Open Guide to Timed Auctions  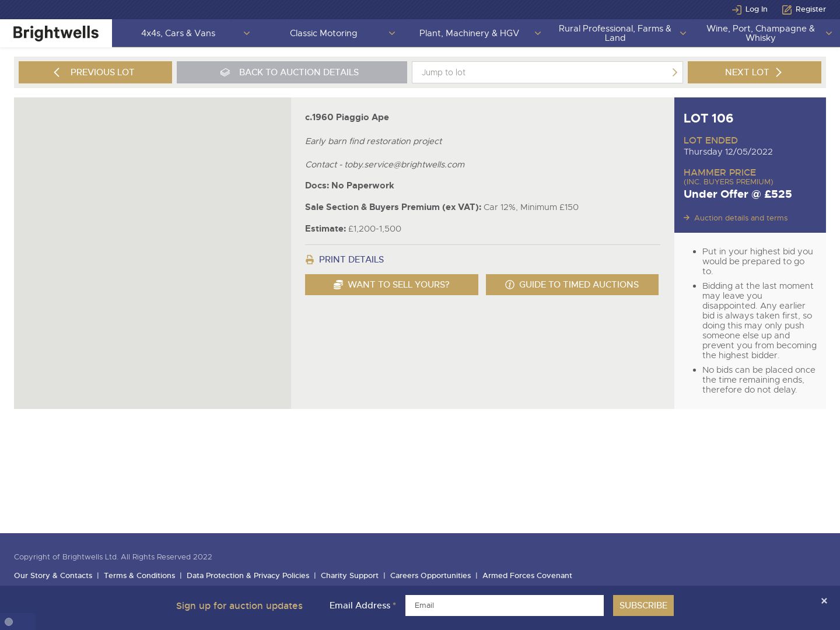[572, 285]
